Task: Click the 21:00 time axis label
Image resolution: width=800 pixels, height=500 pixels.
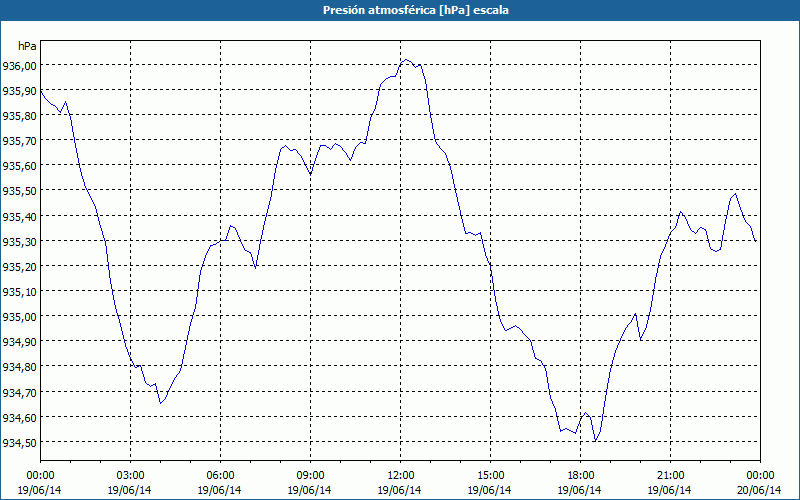Action: (x=670, y=476)
